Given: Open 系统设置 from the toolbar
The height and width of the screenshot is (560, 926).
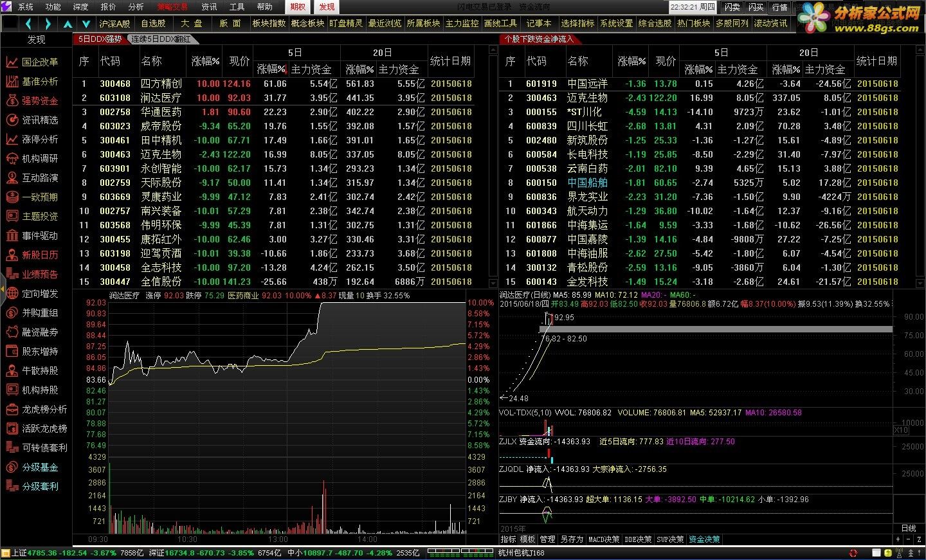Looking at the screenshot, I should pyautogui.click(x=616, y=24).
